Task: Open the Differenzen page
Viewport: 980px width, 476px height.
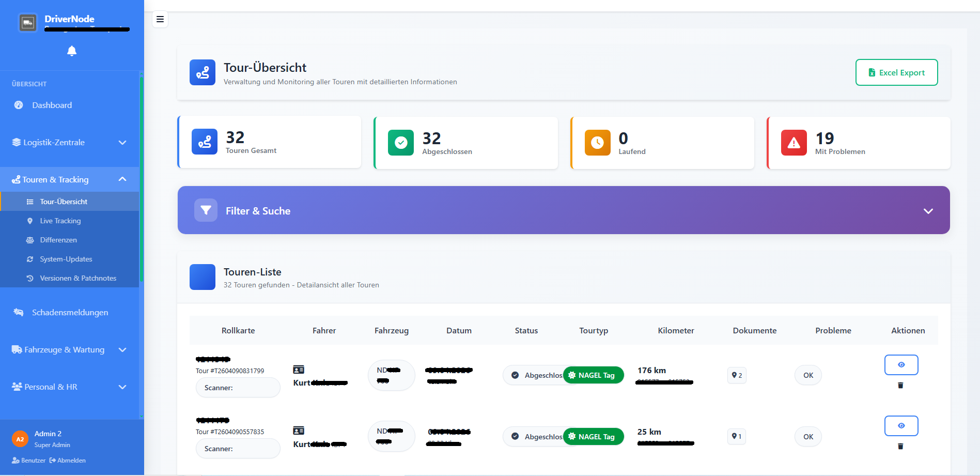Action: pos(70,240)
